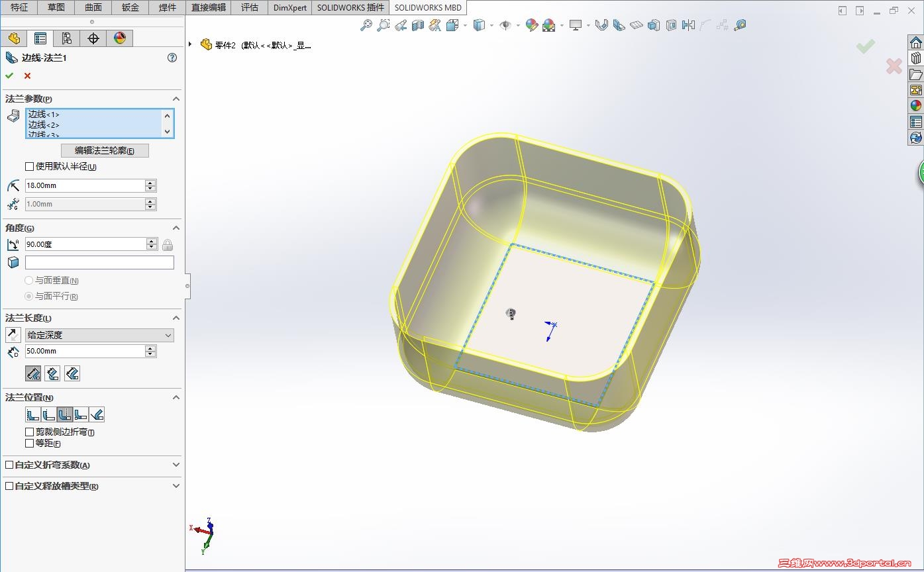This screenshot has height=572, width=924.
Task: Open the FeatureManager design tree tab
Action: click(14, 38)
